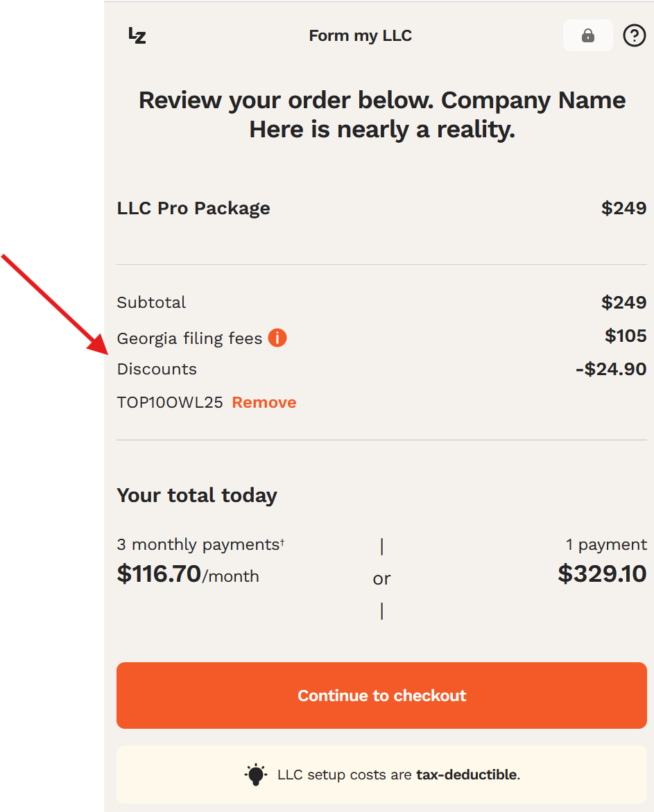Click the lock icon in the header
Image resolution: width=654 pixels, height=812 pixels.
(x=587, y=35)
